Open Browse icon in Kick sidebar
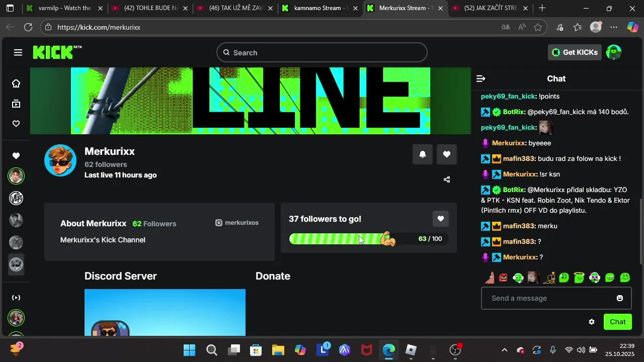 pos(16,104)
